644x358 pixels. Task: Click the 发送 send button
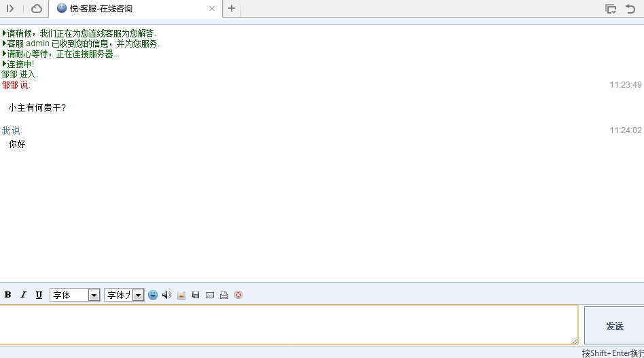(614, 326)
